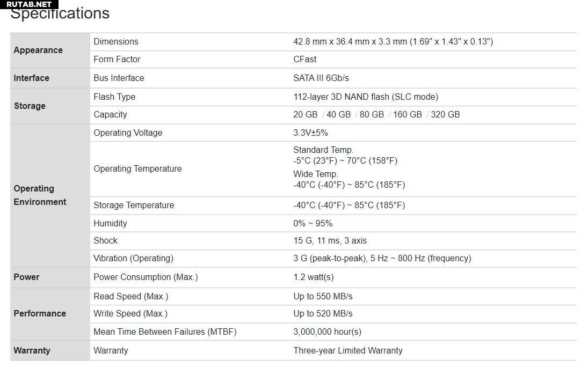Click the CFast form factor value
588x368 pixels.
[x=304, y=60]
